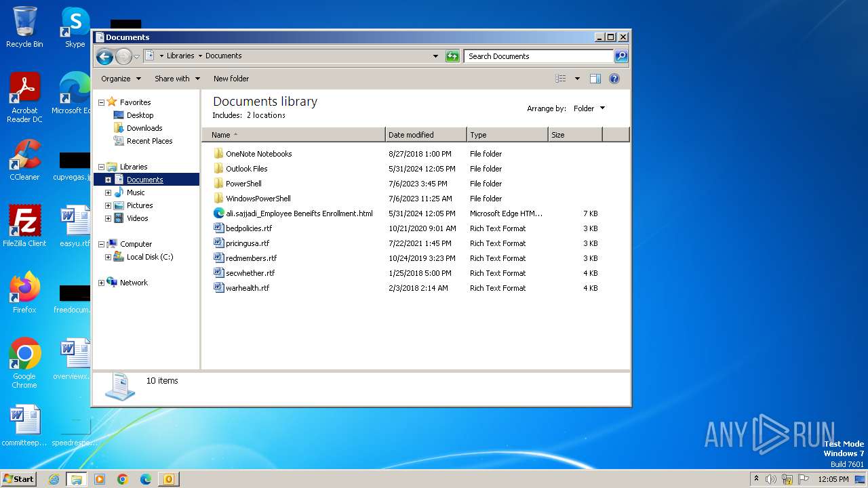Select Recent Places under Favorites
868x488 pixels.
(x=143, y=141)
